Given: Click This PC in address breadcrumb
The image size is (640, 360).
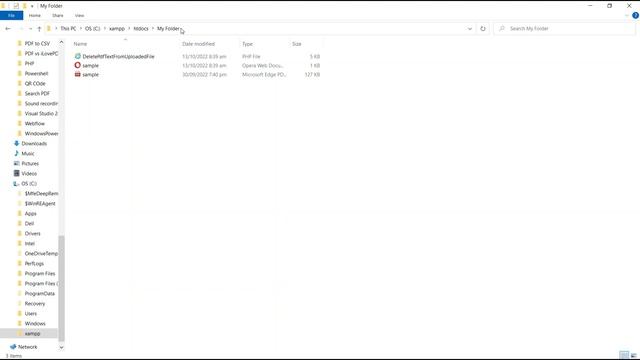Looking at the screenshot, I should [x=68, y=29].
